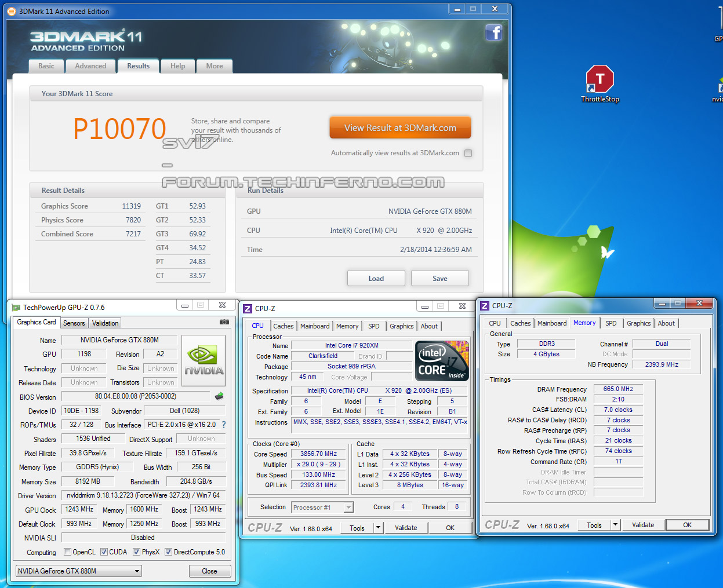Click Bus Interface question mark help

click(224, 425)
